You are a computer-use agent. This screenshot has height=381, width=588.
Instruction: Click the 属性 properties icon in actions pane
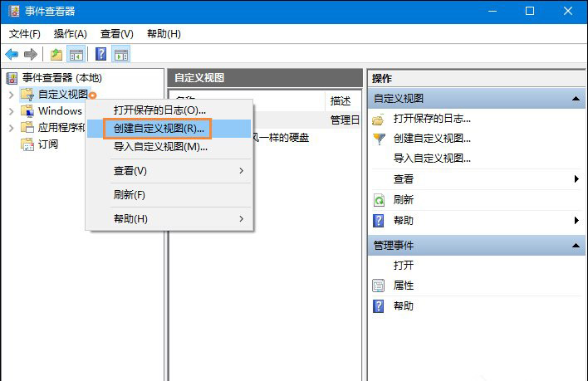click(380, 286)
